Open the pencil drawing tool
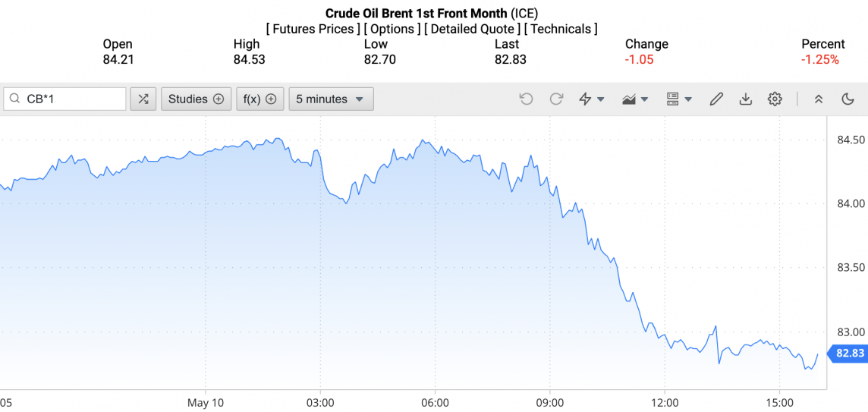868x412 pixels. coord(716,99)
